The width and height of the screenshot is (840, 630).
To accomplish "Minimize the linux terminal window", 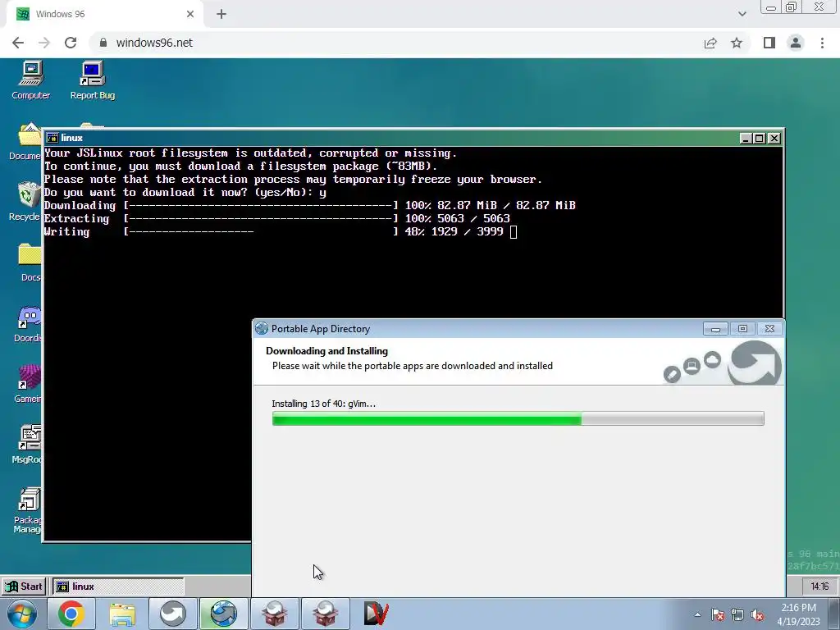I will (x=746, y=138).
